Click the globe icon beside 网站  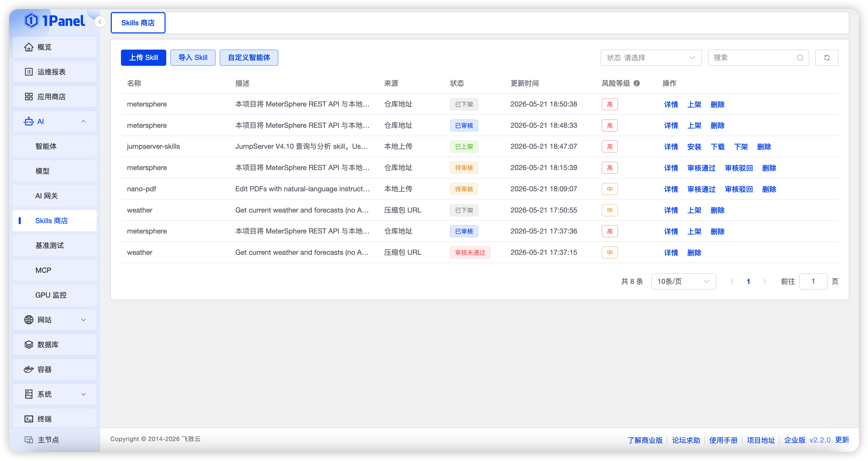click(x=29, y=320)
